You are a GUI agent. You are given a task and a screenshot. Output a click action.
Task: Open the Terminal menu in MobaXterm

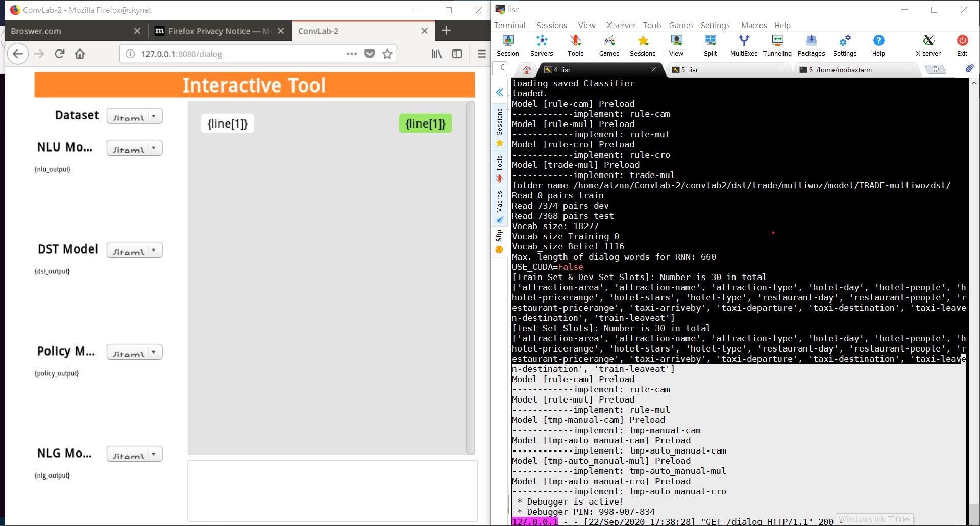coord(509,25)
